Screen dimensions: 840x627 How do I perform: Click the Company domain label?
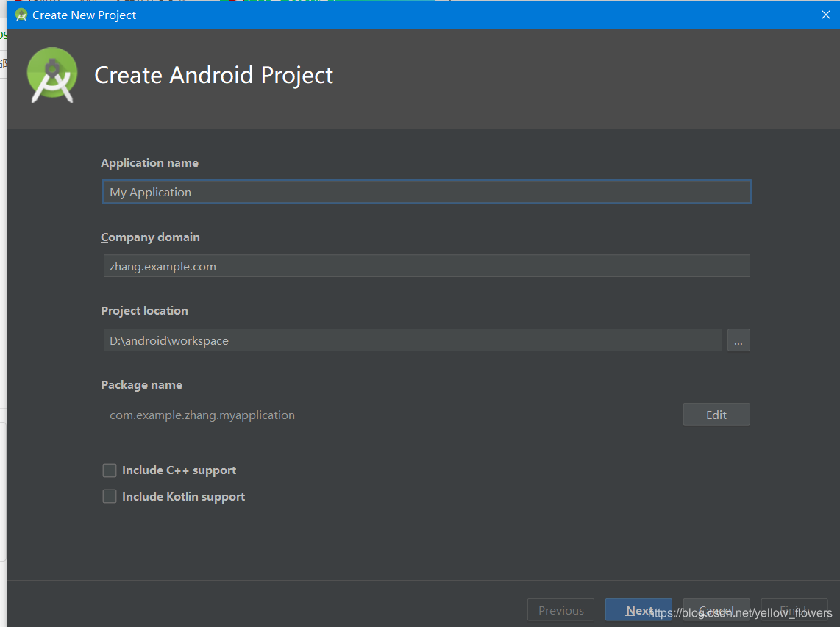tap(150, 237)
